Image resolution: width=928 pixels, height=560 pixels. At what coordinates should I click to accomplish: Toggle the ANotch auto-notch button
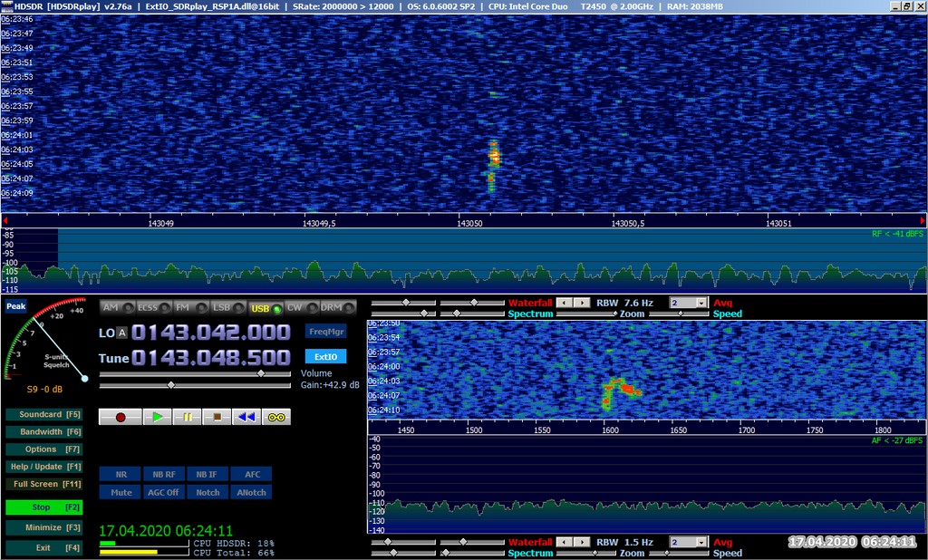(x=252, y=492)
